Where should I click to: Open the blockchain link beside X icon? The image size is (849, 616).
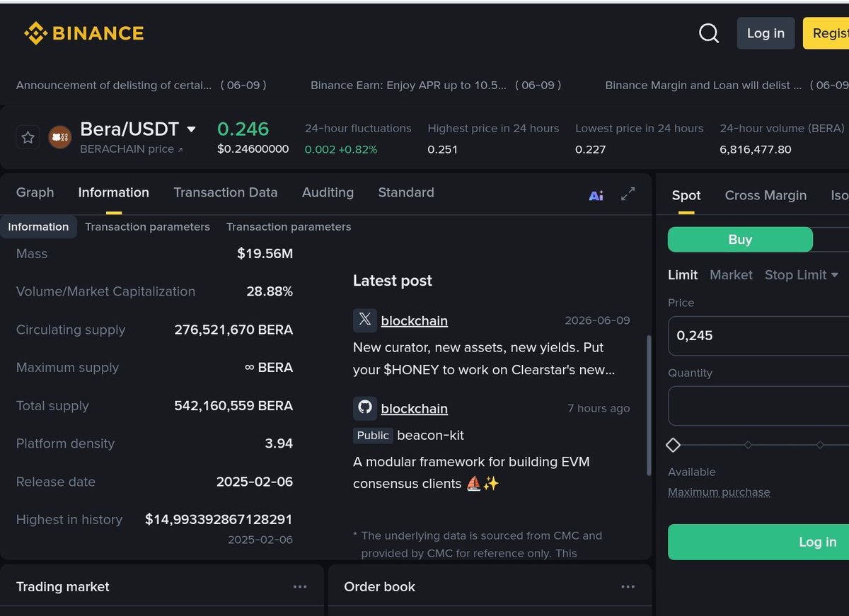[x=414, y=321]
